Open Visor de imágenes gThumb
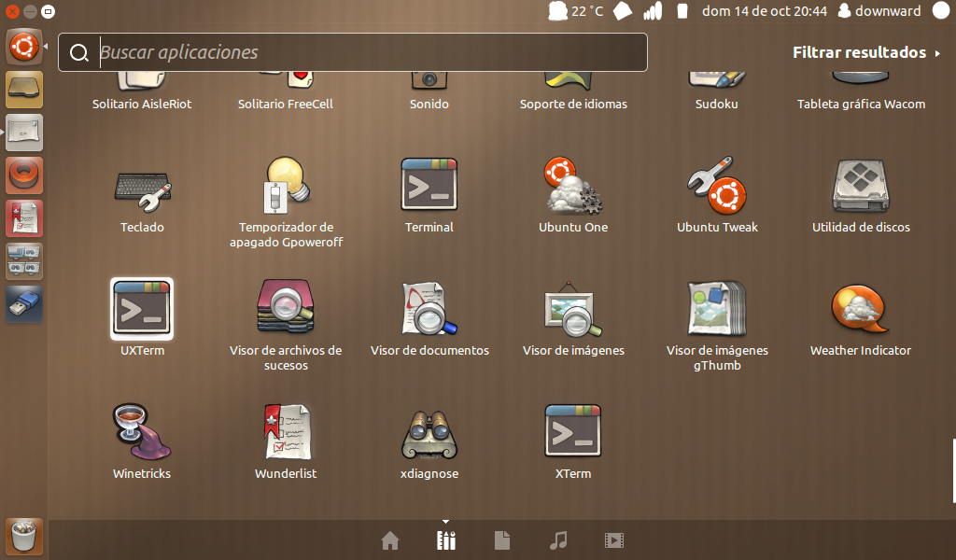Image resolution: width=956 pixels, height=560 pixels. [717, 308]
